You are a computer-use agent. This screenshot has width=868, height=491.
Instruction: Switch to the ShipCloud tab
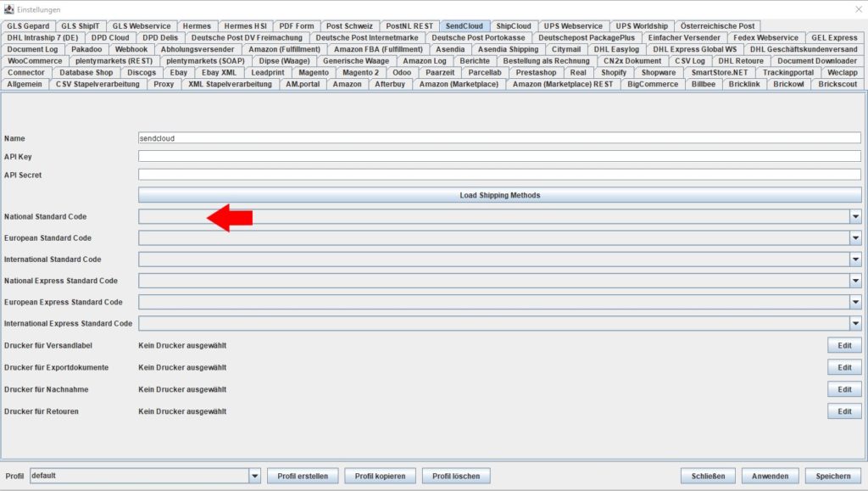click(513, 26)
